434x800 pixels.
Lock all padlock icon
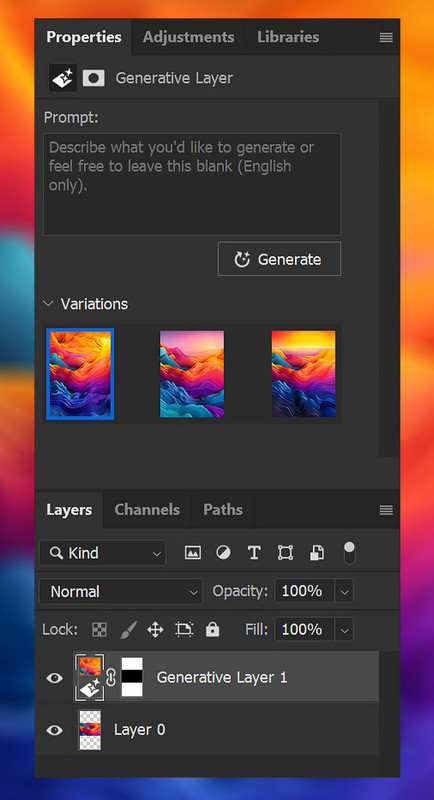tap(212, 630)
